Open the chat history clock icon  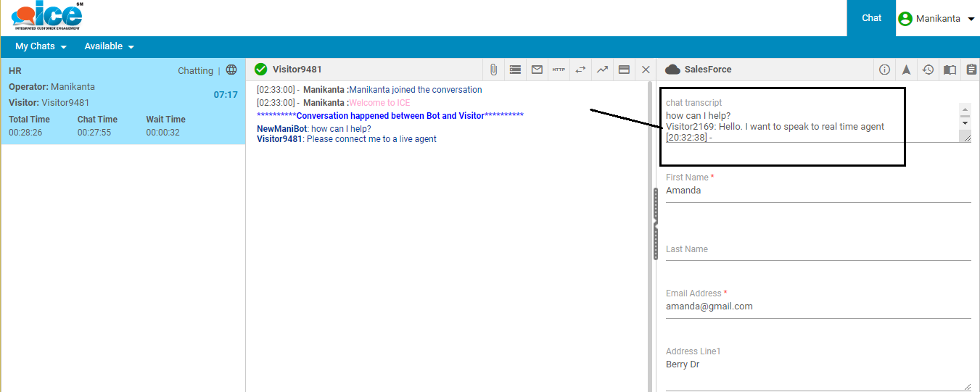(928, 70)
